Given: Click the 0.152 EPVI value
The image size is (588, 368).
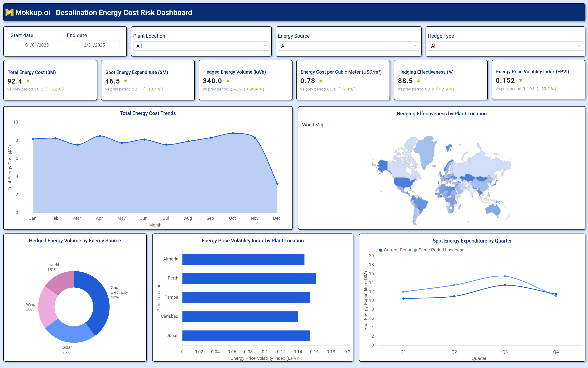Looking at the screenshot, I should tap(505, 81).
